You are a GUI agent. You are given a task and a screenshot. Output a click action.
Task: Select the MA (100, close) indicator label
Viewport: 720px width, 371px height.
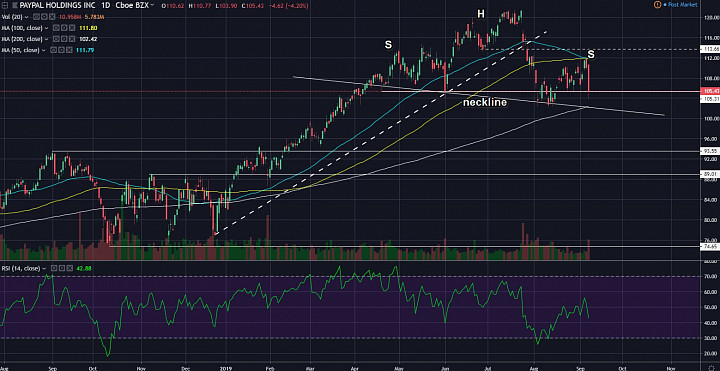[x=22, y=28]
